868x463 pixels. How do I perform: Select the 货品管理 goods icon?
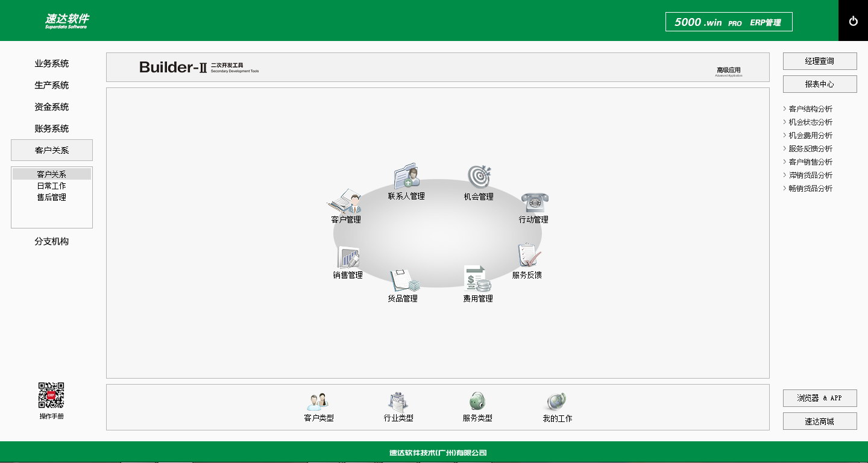[x=403, y=280]
